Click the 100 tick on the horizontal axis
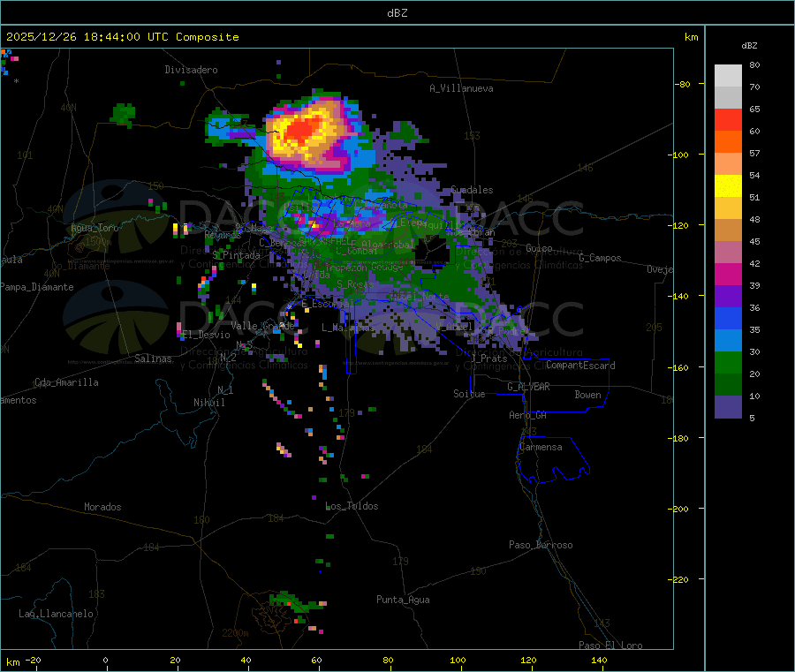 click(x=458, y=661)
